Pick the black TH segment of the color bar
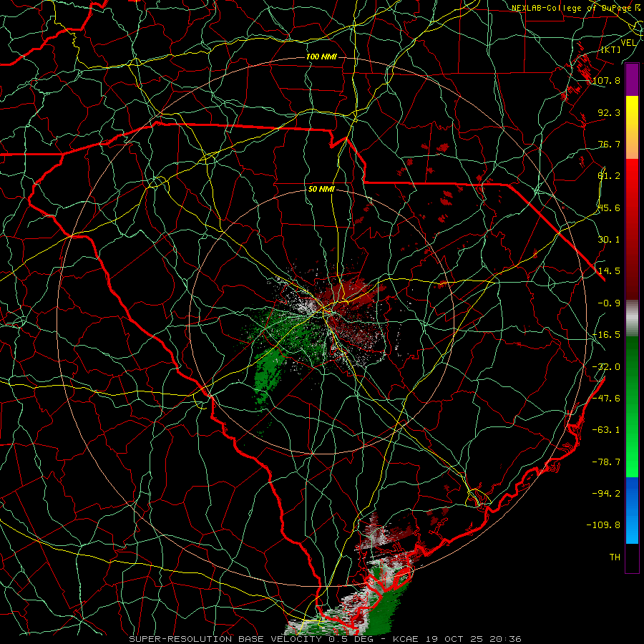 pos(632,557)
